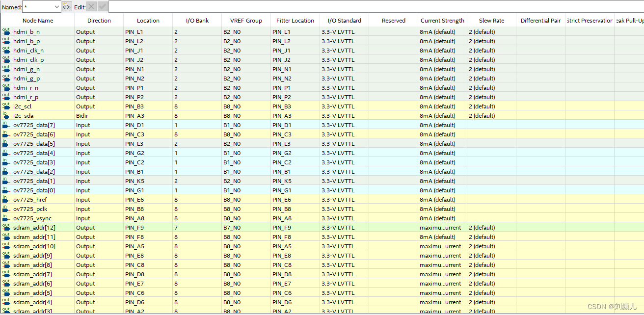Select the node name sdram_addr[8]
Viewport: 644px width, 315px height.
(x=32, y=265)
